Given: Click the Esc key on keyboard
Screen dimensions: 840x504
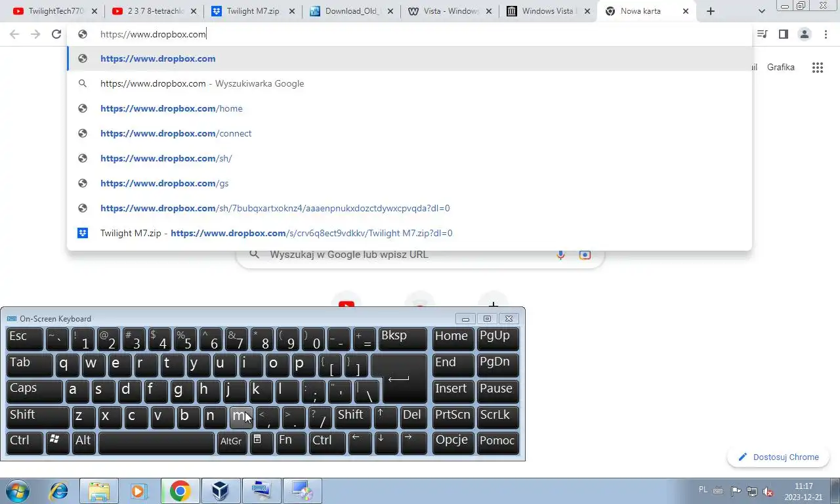Looking at the screenshot, I should tap(24, 339).
